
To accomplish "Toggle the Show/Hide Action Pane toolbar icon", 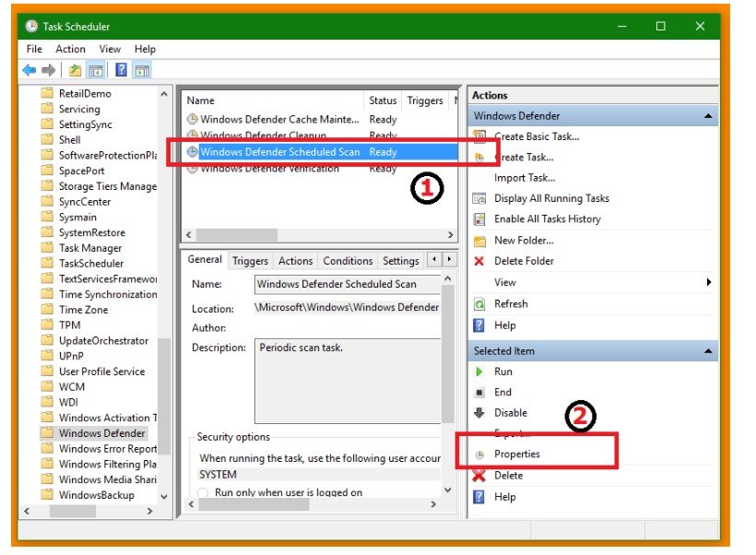I will click(142, 70).
